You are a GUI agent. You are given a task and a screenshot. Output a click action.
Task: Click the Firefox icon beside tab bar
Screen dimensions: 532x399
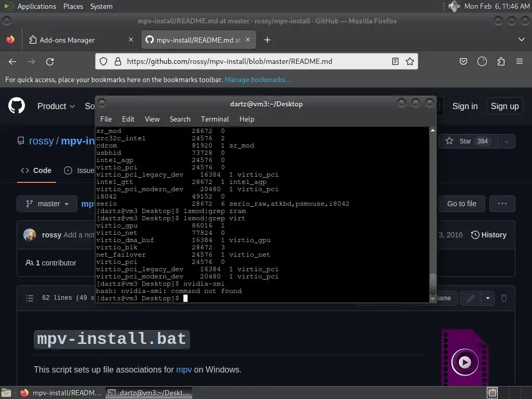point(10,39)
